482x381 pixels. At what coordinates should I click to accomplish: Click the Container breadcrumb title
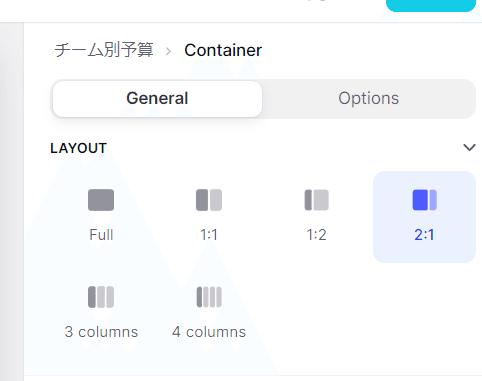pos(223,50)
